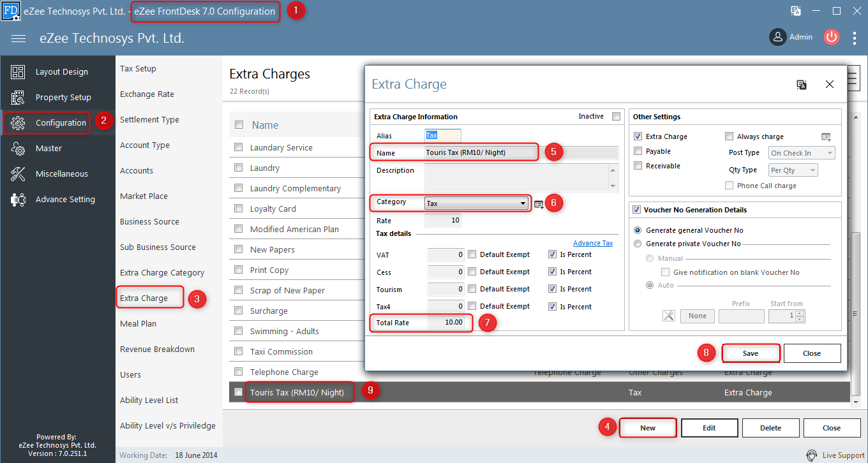Toggle VAT Default Exempt checkbox
The image size is (868, 463).
pyautogui.click(x=472, y=254)
